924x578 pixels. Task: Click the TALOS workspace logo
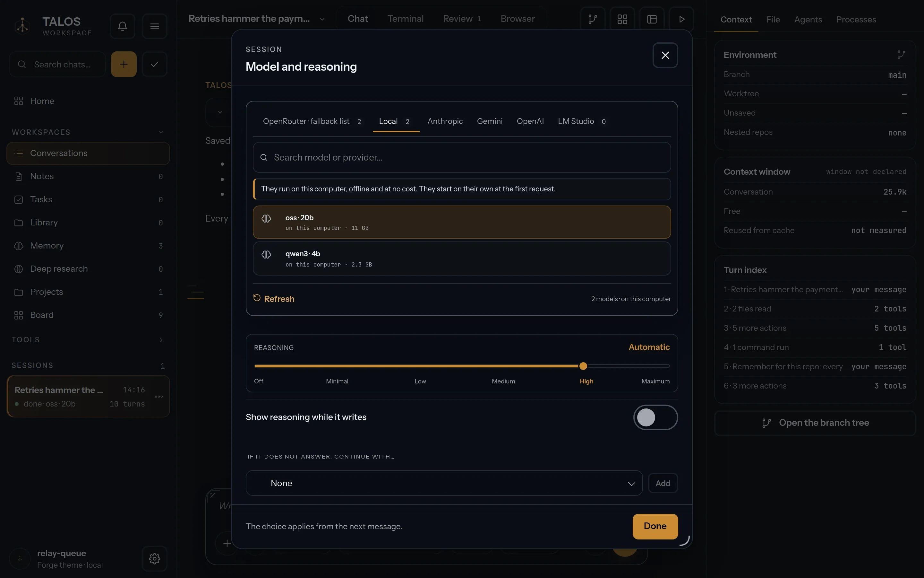pyautogui.click(x=22, y=26)
